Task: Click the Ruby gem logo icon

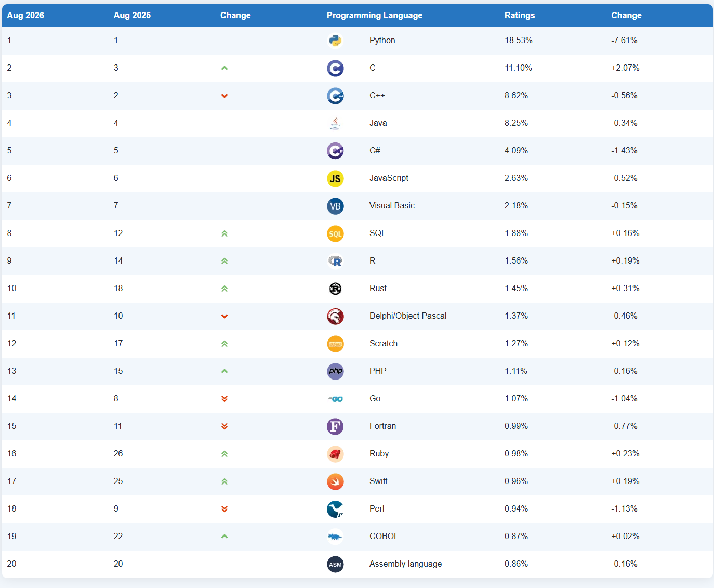Action: [x=335, y=454]
